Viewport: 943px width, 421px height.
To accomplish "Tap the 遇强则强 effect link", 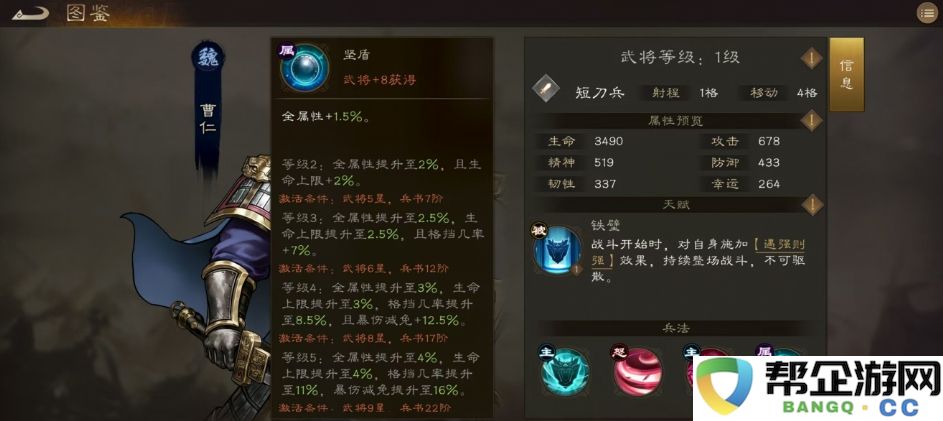I will coord(778,253).
